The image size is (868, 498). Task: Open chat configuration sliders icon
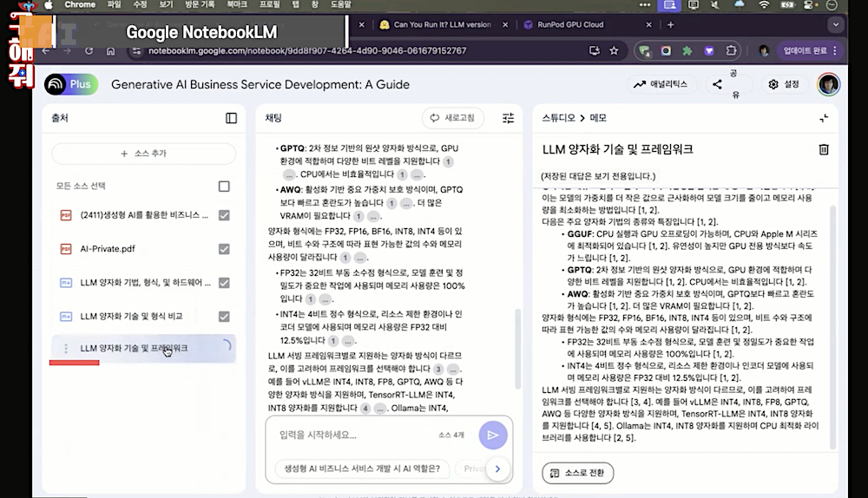[x=508, y=118]
